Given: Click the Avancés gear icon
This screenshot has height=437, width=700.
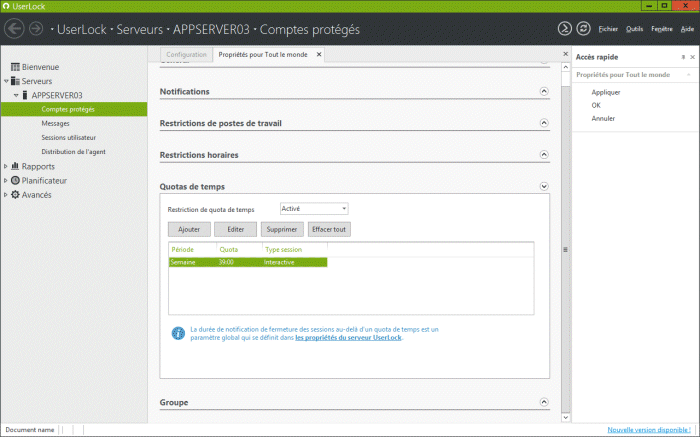Looking at the screenshot, I should coord(15,195).
